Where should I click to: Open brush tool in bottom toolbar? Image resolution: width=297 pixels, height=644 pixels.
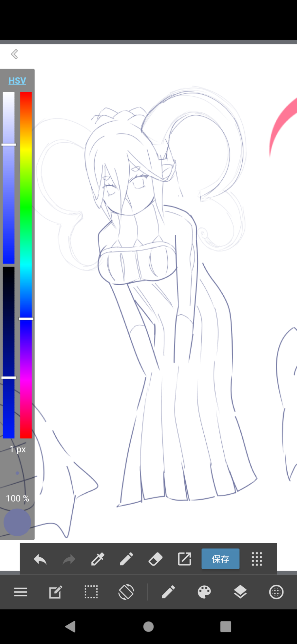pyautogui.click(x=168, y=592)
